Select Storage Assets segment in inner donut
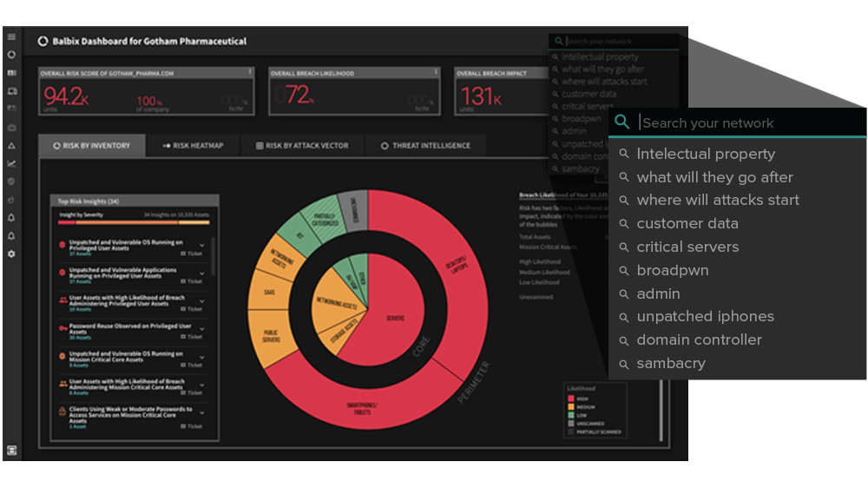This screenshot has width=868, height=488. click(343, 331)
